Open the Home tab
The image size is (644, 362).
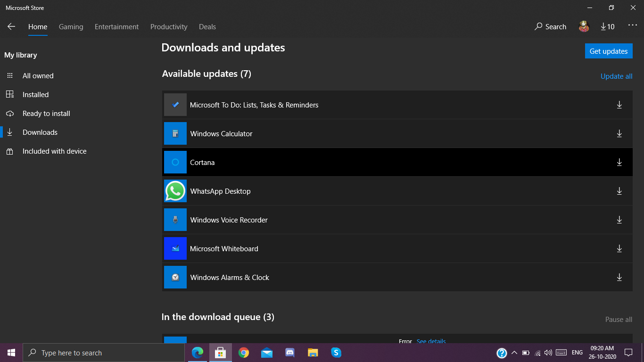pos(38,27)
